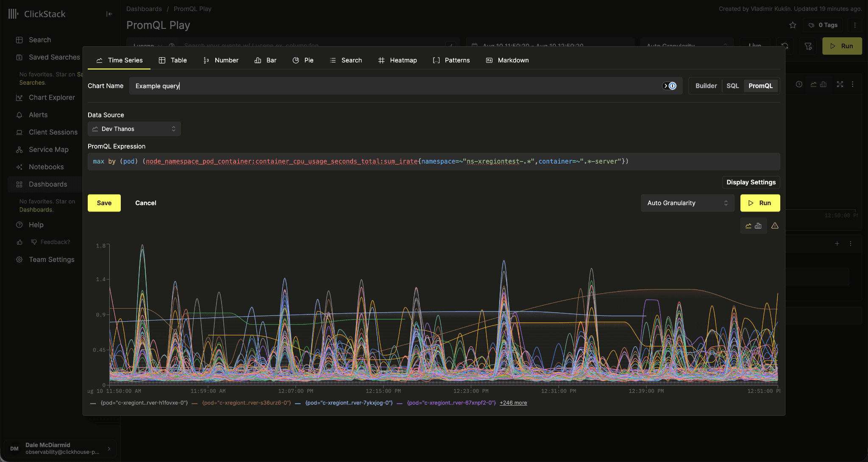
Task: Switch to the Bar chart tab
Action: pos(265,60)
